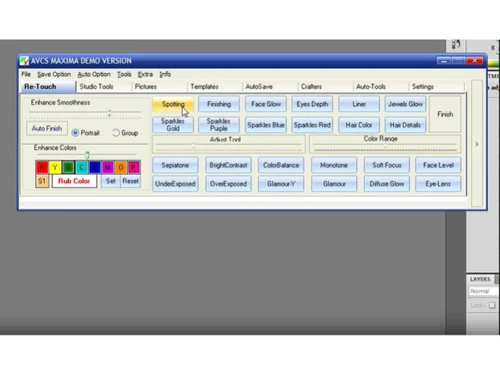Screen dimensions: 500x375
Task: Open the Info menu
Action: click(165, 74)
